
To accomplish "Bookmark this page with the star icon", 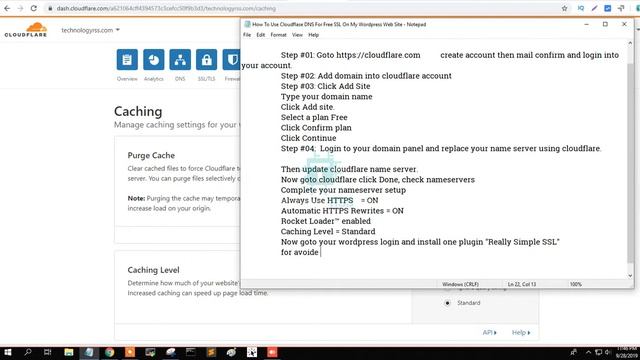I will click(x=564, y=8).
